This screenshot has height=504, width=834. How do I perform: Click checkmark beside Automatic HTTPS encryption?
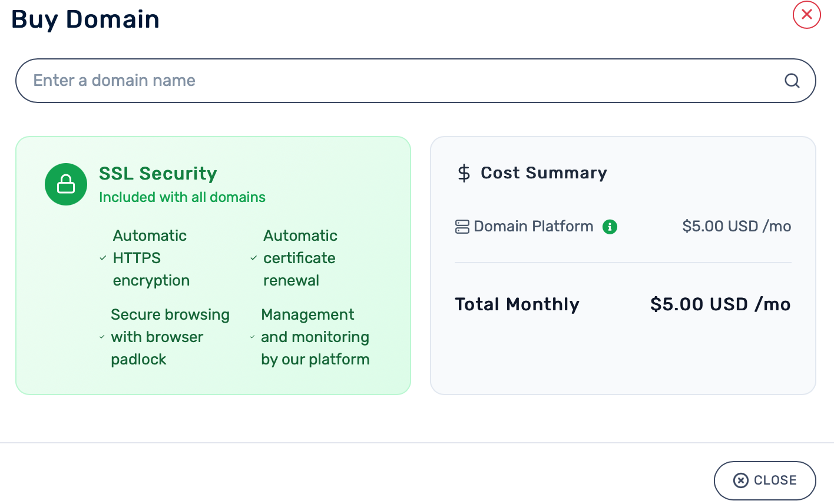tap(103, 258)
